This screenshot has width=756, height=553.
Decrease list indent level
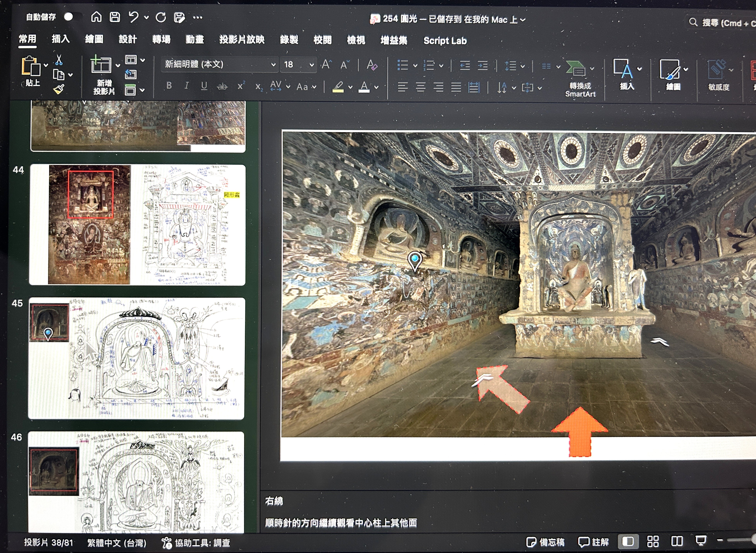[465, 66]
